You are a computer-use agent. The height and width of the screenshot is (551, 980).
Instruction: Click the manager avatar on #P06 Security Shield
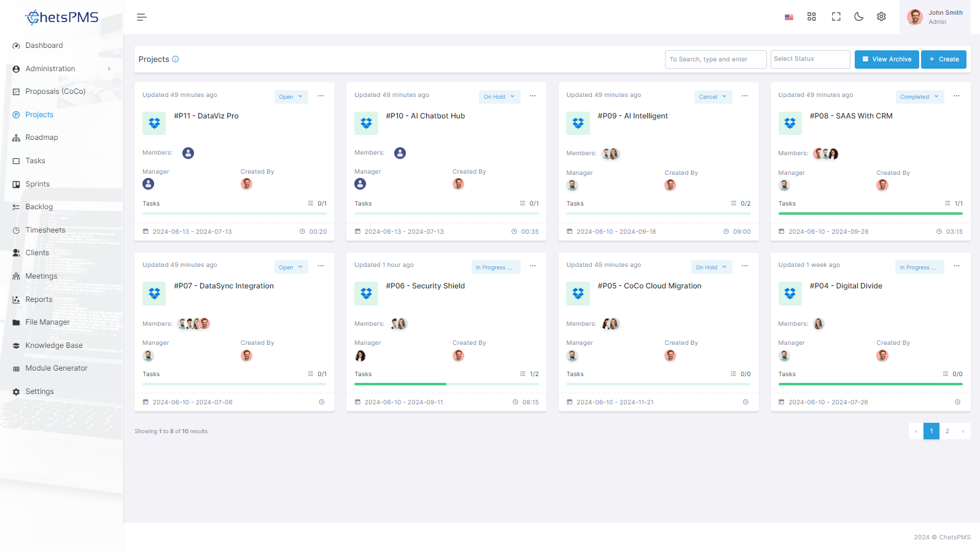pos(360,355)
